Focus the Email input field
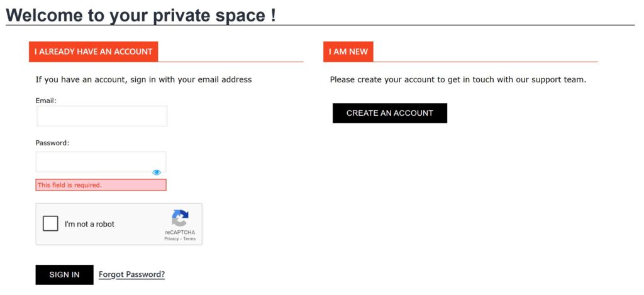644x295 pixels. click(102, 116)
